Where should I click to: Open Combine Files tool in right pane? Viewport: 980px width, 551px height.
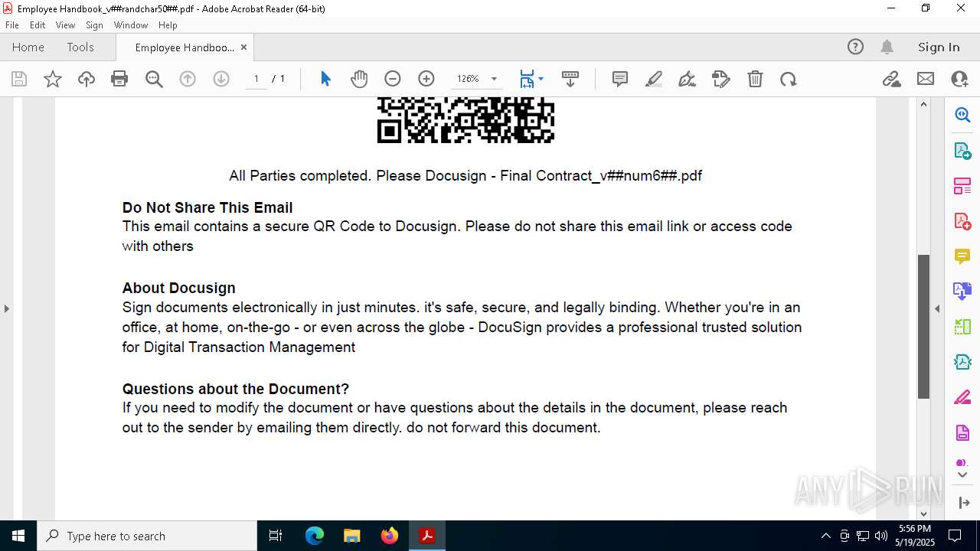click(x=962, y=292)
